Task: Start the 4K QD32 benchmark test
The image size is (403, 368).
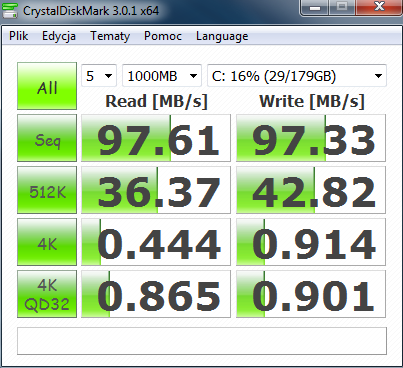Action: pyautogui.click(x=47, y=294)
